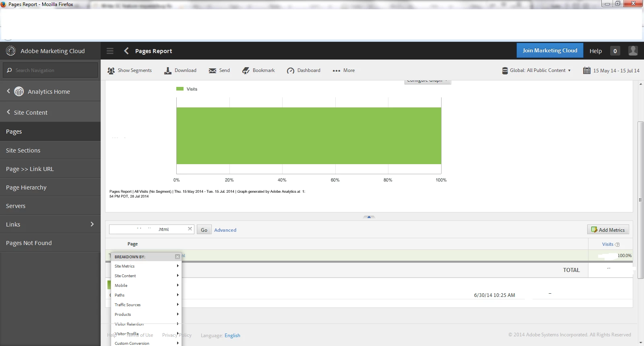The height and width of the screenshot is (346, 644).
Task: Open notifications counter showing 0
Action: pyautogui.click(x=615, y=51)
